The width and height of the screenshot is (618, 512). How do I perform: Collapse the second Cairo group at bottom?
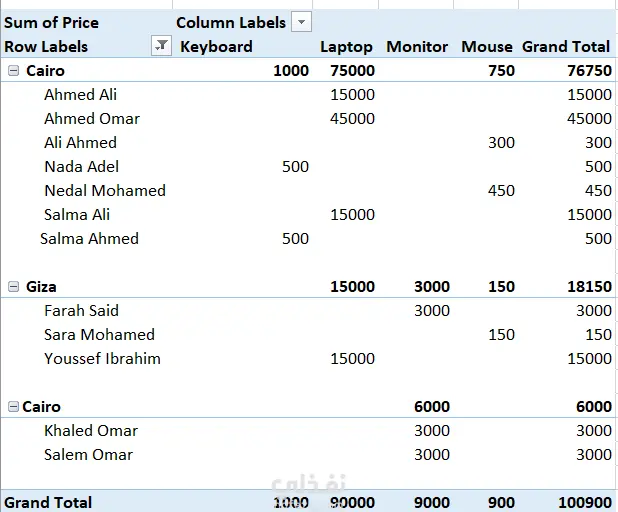point(13,406)
